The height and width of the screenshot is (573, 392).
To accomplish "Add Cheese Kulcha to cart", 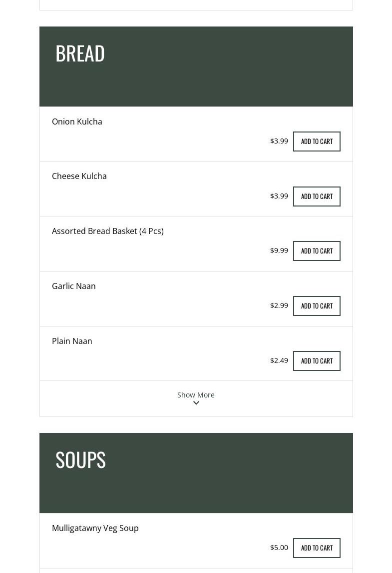I will point(317,196).
